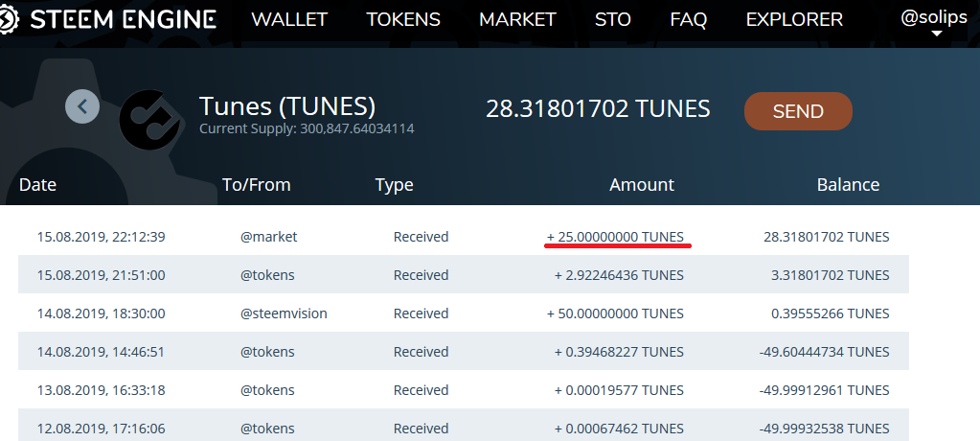Open the STO page
The width and height of the screenshot is (980, 441).
612,19
